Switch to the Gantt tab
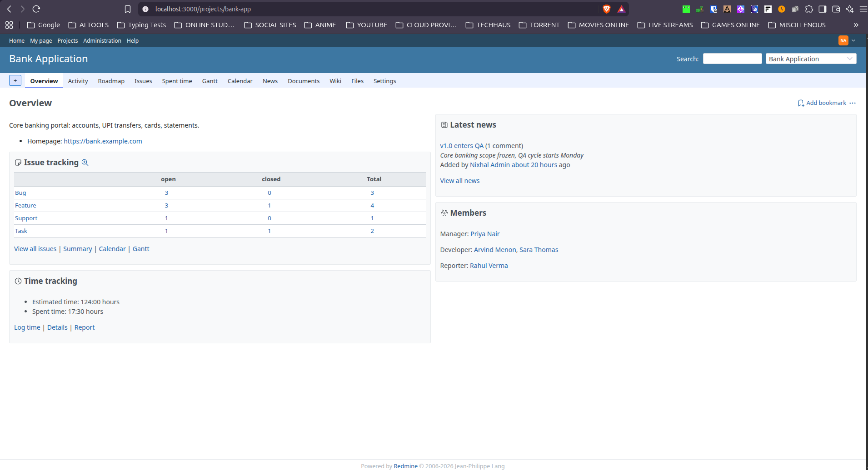Image resolution: width=868 pixels, height=470 pixels. [210, 81]
